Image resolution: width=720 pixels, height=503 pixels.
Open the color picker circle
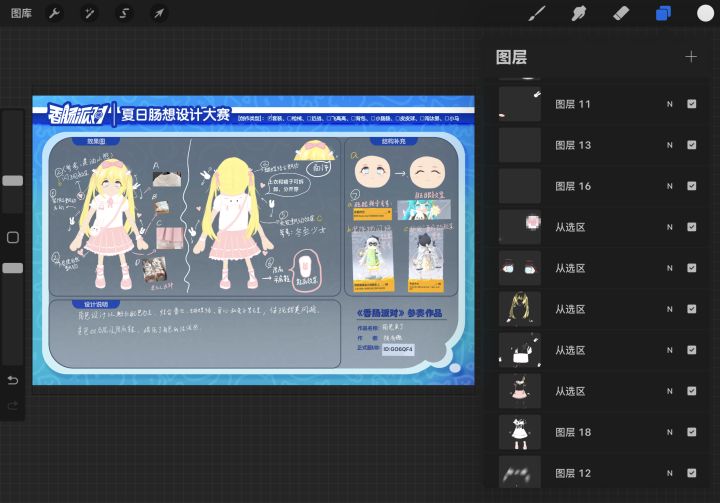click(705, 13)
